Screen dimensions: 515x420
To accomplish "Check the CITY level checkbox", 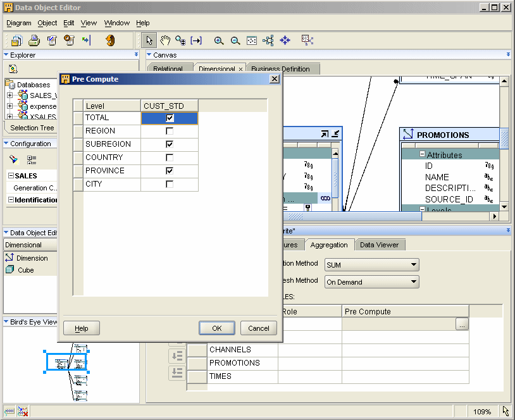I will (x=169, y=184).
